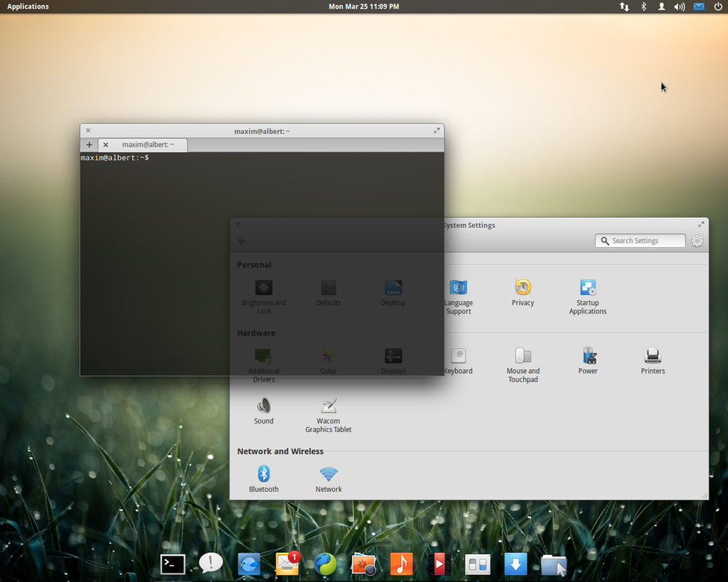Screen dimensions: 728x582
Task: Open the blue download arrow app in the dock
Action: coord(516,564)
